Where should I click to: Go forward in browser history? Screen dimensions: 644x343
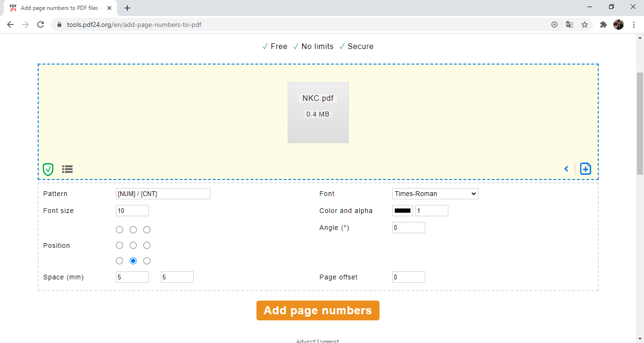coord(25,24)
